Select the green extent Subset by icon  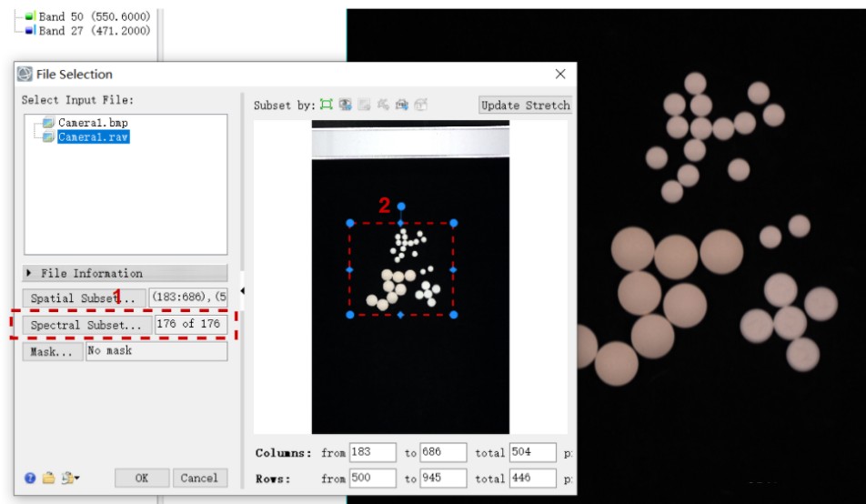click(x=327, y=105)
